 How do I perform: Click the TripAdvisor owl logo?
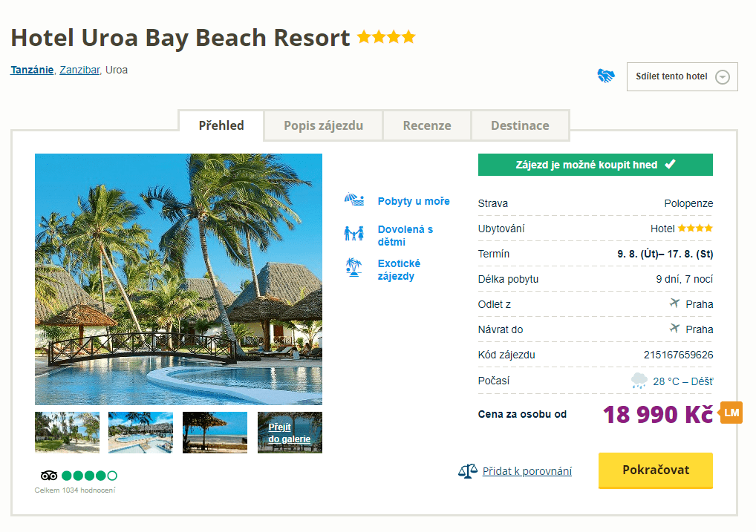click(49, 476)
